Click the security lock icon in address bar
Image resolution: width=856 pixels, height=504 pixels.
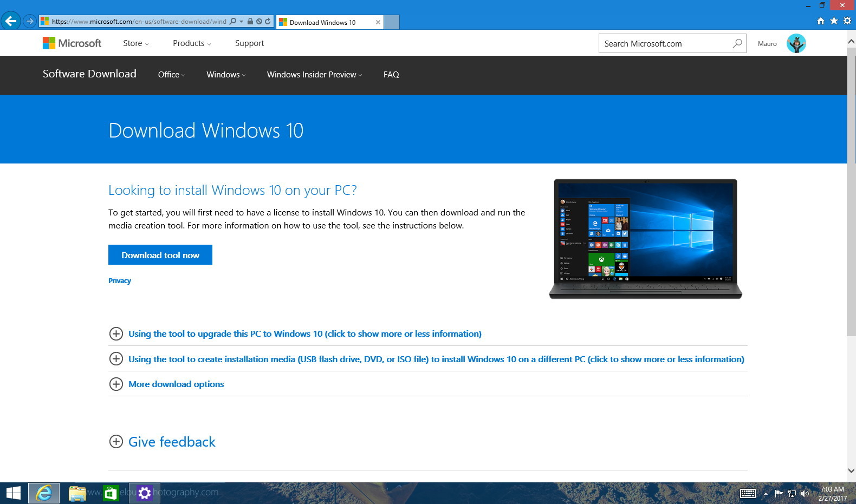[x=250, y=21]
